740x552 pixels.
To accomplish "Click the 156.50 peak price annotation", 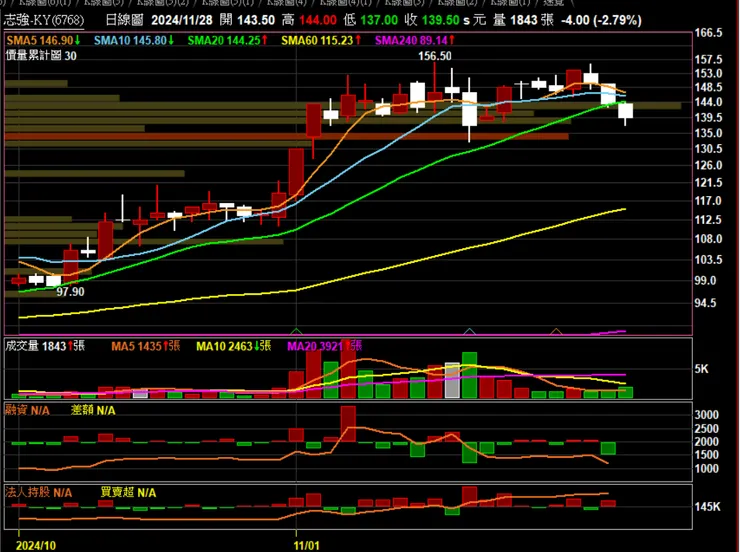I will (435, 56).
